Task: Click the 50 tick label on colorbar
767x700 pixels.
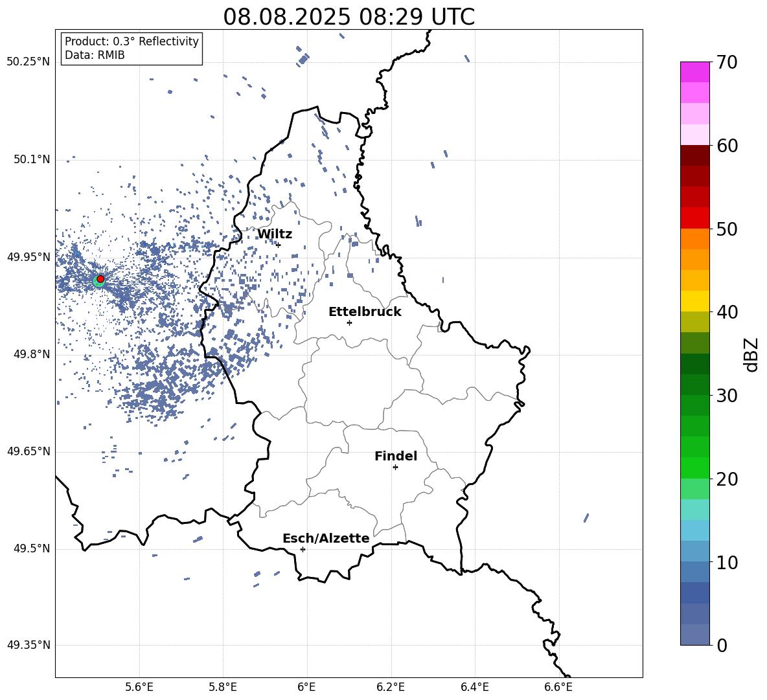Action: tap(727, 229)
